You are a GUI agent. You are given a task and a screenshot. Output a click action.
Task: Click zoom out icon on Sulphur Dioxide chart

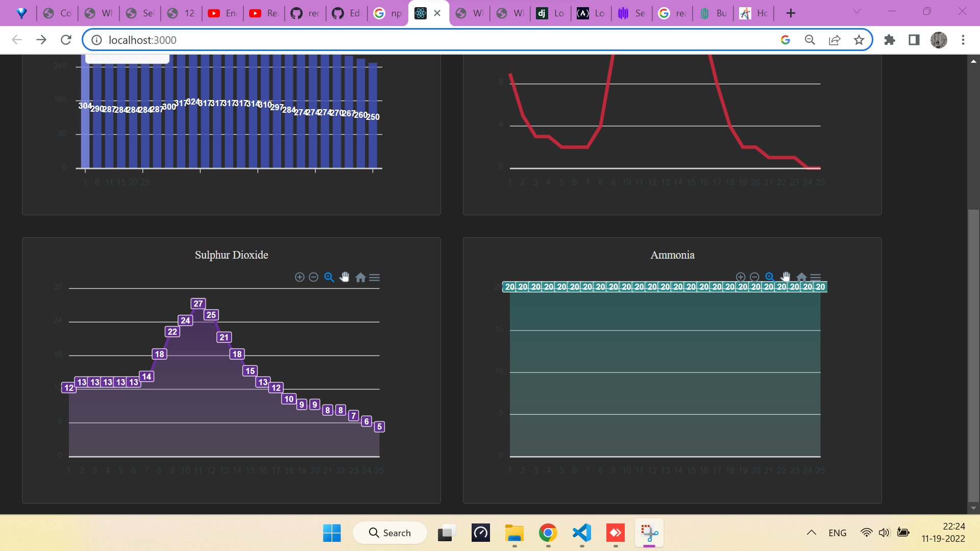coord(313,277)
